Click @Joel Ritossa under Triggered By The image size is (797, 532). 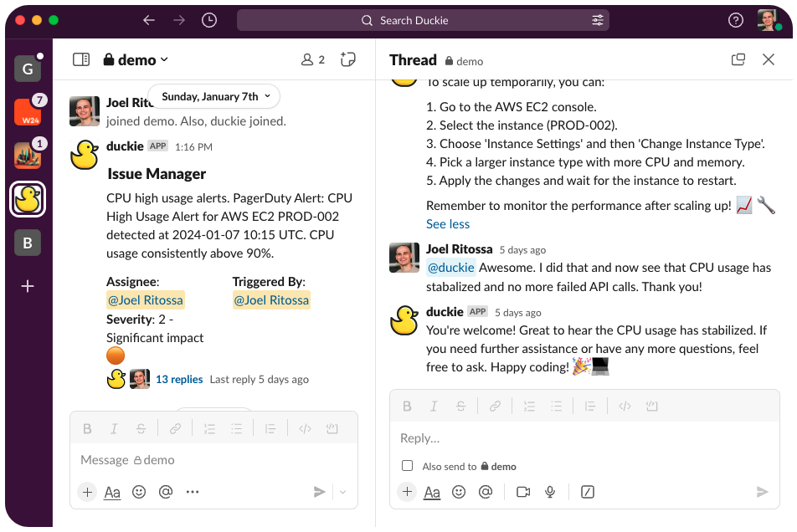point(271,300)
